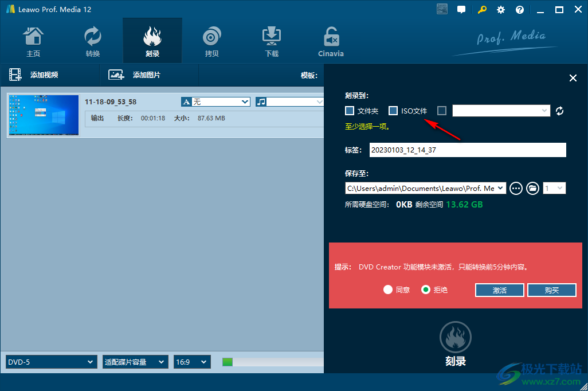The width and height of the screenshot is (588, 391).
Task: Edit the 标签 label text field
Action: pos(468,150)
